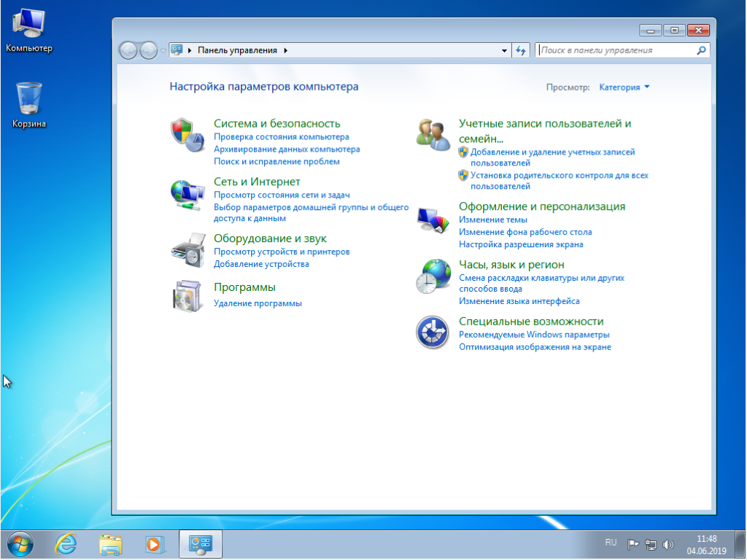Launch Internet Explorer from taskbar
This screenshot has width=747, height=560.
point(65,544)
